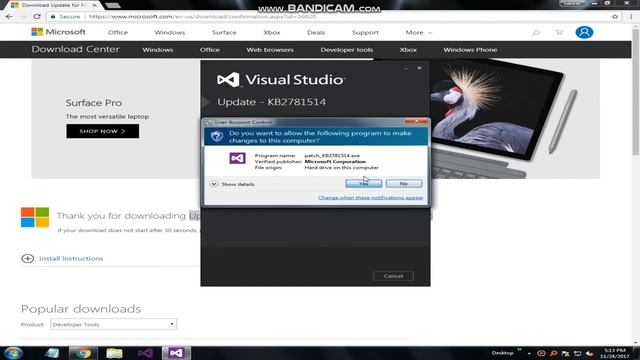
Task: Expand Install Instructions with the plus icon
Action: [28, 258]
